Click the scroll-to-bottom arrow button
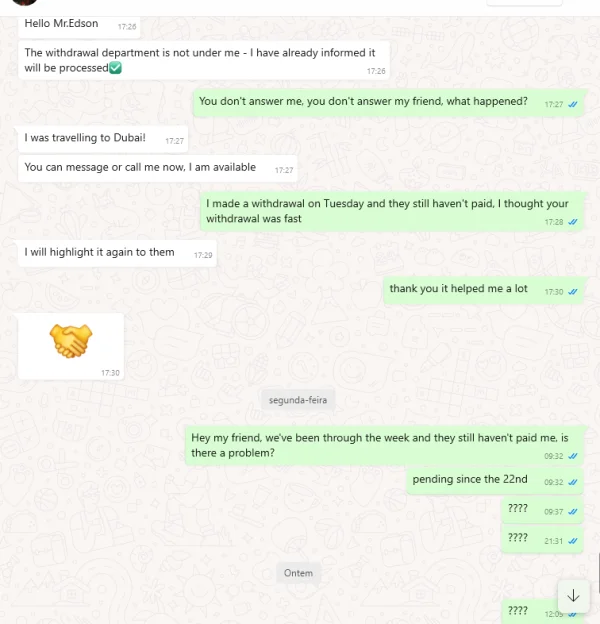Screen dimensions: 600x624 (x=573, y=595)
